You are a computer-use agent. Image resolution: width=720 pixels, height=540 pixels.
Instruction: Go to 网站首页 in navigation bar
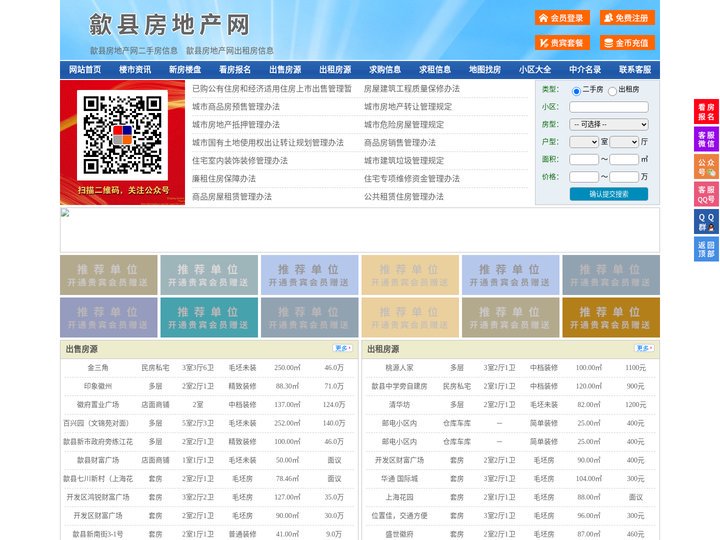tap(85, 70)
